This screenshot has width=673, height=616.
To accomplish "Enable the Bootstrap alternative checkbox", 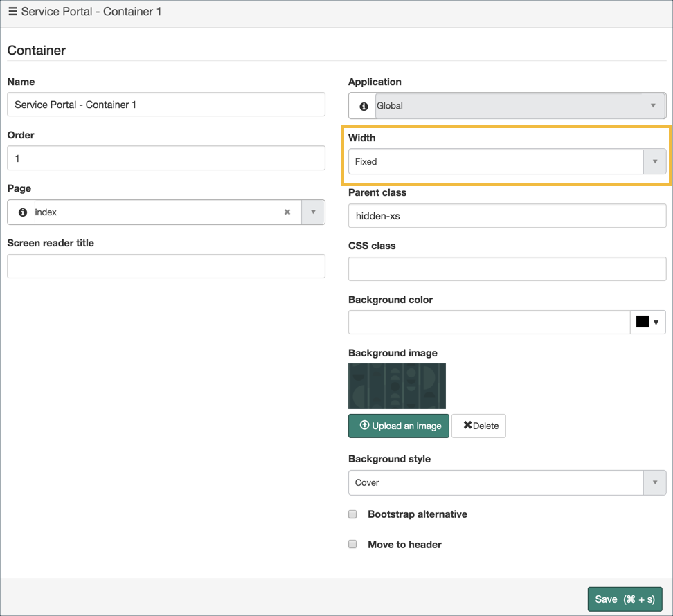I will pyautogui.click(x=352, y=514).
